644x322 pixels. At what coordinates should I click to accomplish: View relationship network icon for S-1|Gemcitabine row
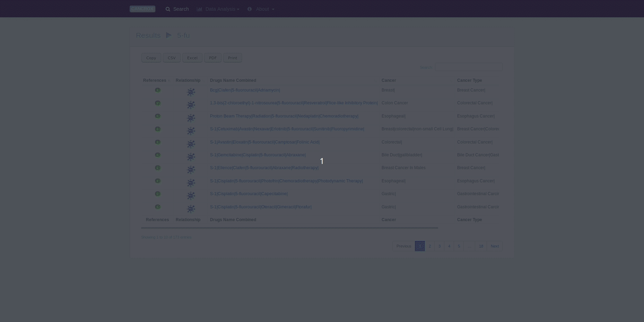tap(191, 157)
